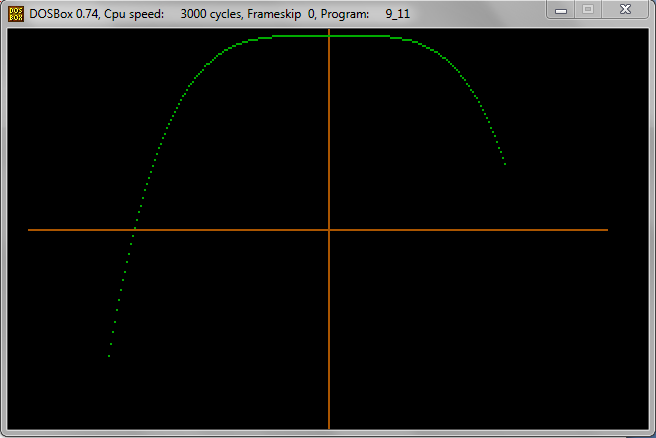
Task: Minimize the DOSBox window
Action: (x=561, y=10)
